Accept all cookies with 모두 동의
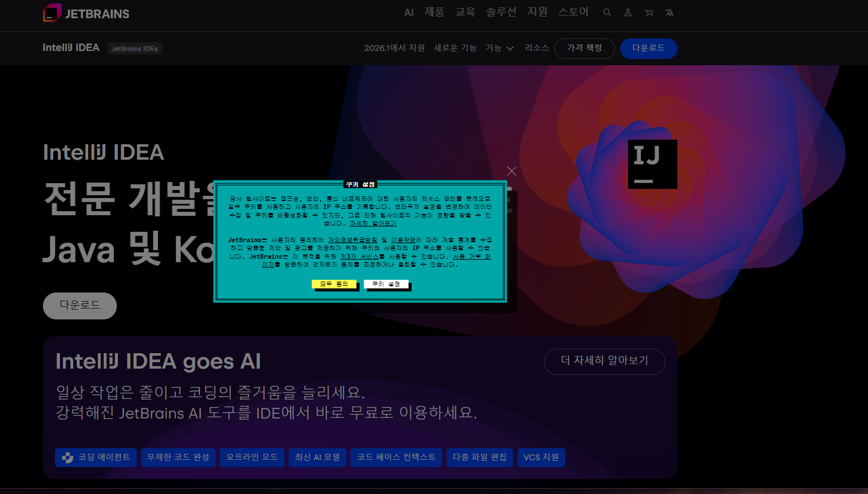 point(334,284)
